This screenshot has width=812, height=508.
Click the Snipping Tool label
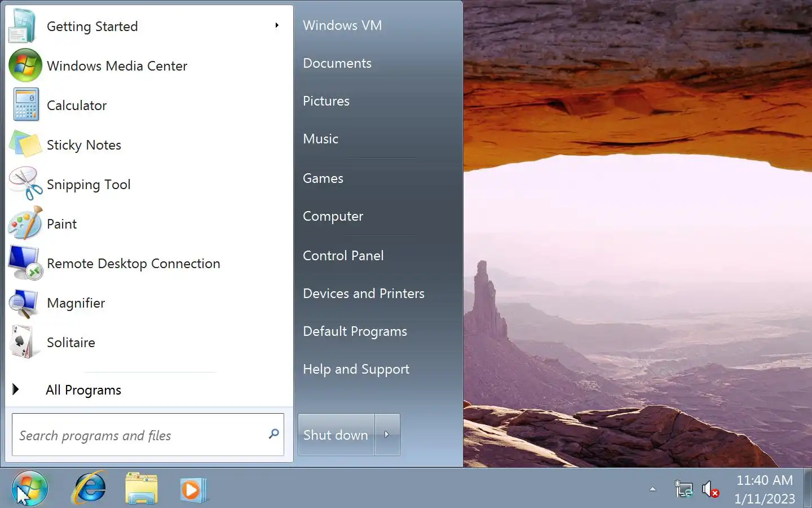tap(89, 185)
